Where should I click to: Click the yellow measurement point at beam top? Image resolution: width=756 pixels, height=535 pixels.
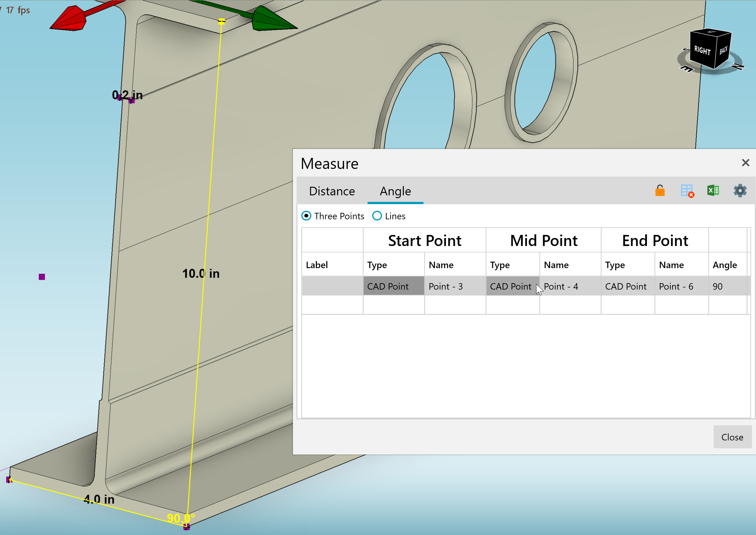click(x=222, y=21)
